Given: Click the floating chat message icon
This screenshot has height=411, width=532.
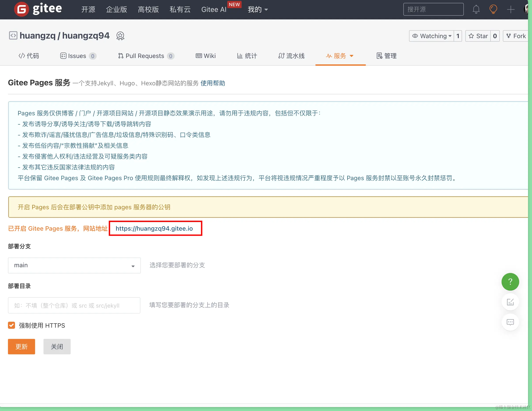Looking at the screenshot, I should (510, 322).
